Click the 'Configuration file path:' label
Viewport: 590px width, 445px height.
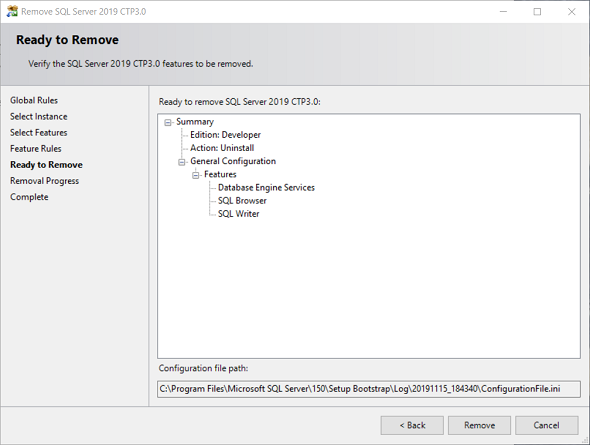pyautogui.click(x=203, y=368)
